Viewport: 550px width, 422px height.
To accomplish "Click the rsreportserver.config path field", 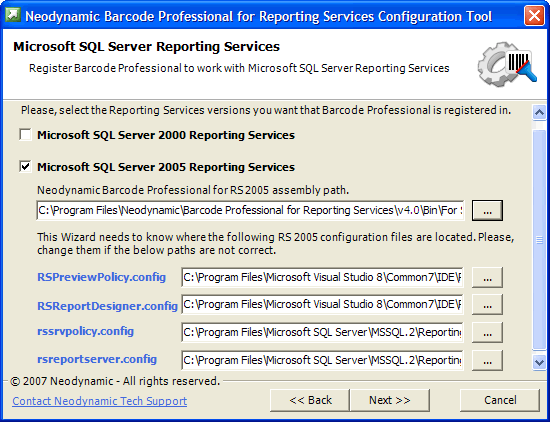I will pyautogui.click(x=322, y=360).
